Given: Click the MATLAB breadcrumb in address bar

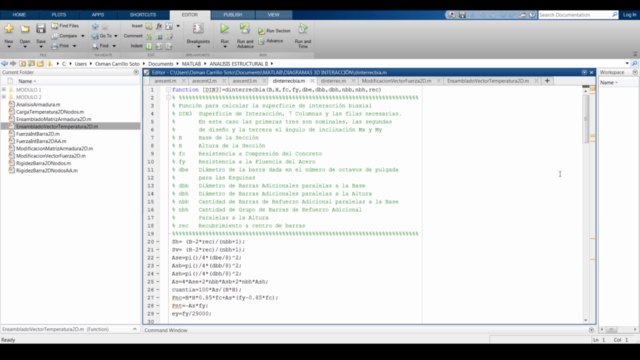Looking at the screenshot, I should [191, 64].
